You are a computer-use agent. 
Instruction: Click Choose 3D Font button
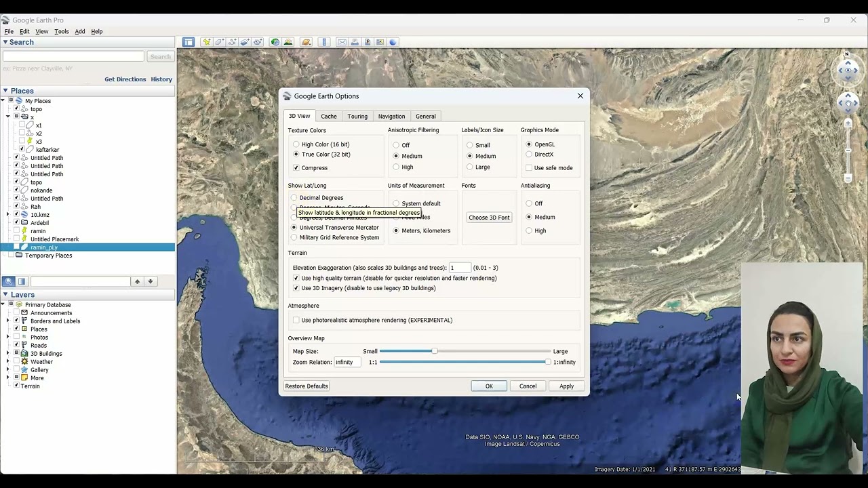489,218
